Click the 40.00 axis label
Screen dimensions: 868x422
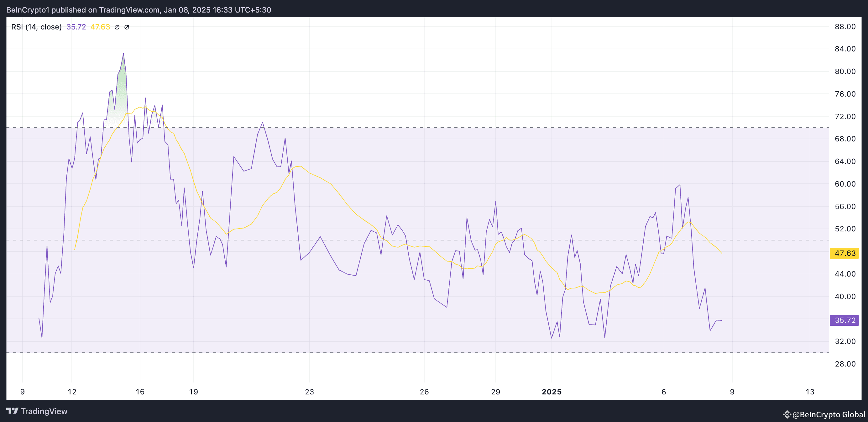tap(845, 297)
